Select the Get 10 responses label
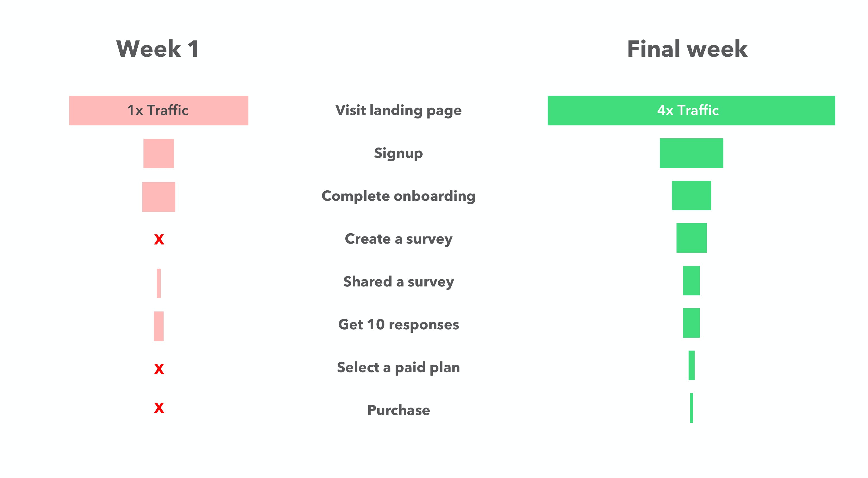868x478 pixels. tap(398, 325)
